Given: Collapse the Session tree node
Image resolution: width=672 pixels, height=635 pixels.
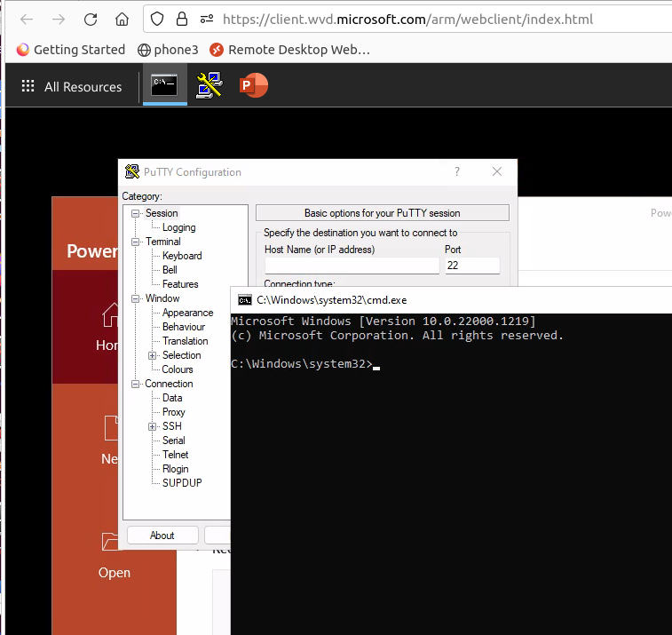Looking at the screenshot, I should click(x=136, y=213).
